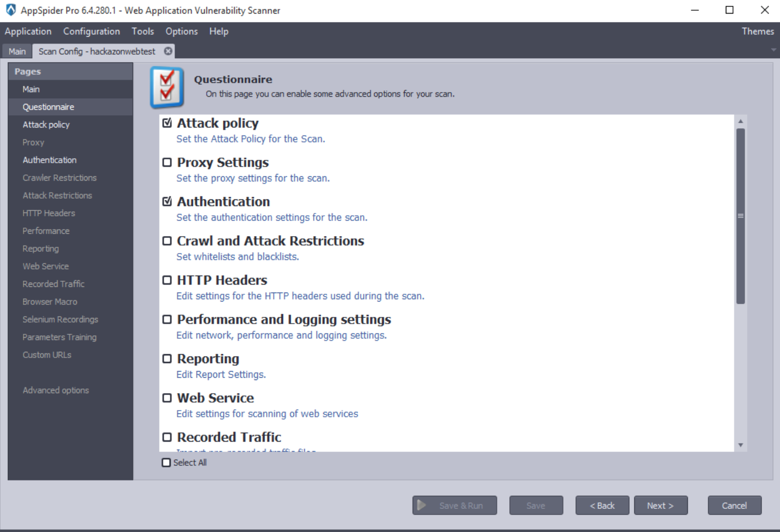Tick the Recorded Traffic checkbox

167,437
